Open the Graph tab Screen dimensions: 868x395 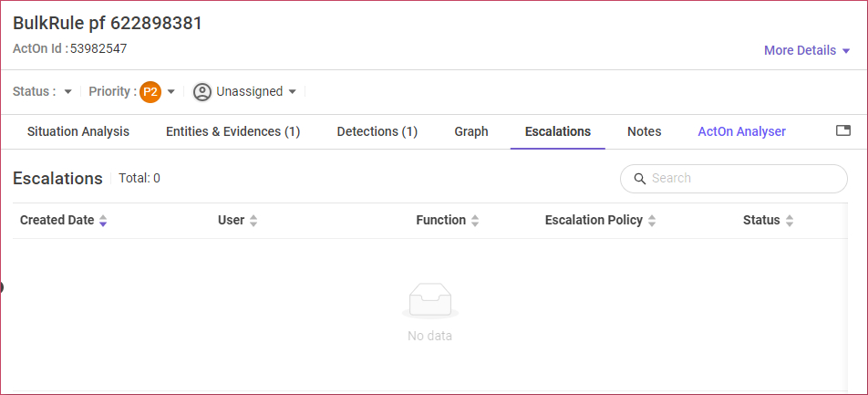(471, 131)
